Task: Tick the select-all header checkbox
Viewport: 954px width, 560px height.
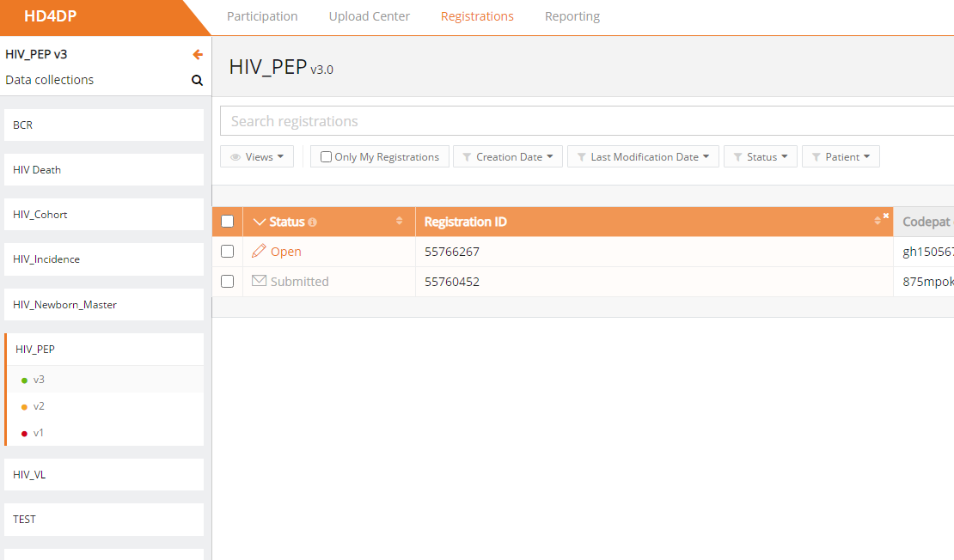Action: [228, 222]
